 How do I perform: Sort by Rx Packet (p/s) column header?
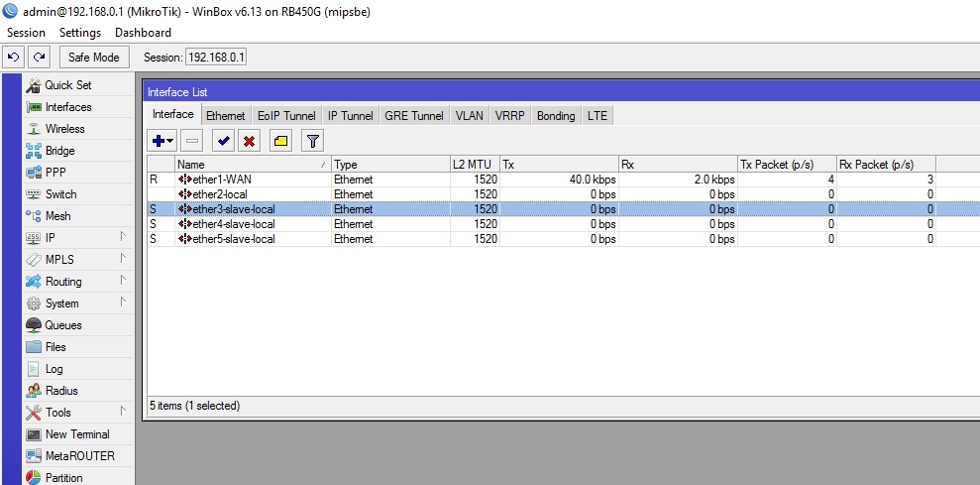(886, 165)
